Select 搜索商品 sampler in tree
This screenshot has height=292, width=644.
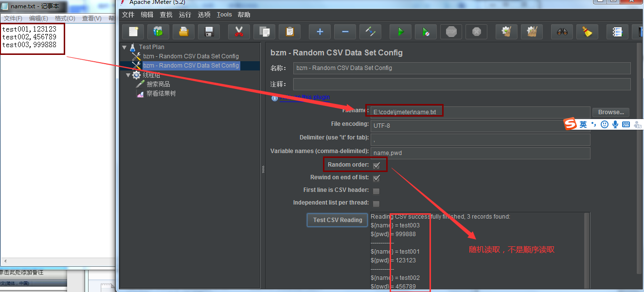(x=158, y=85)
